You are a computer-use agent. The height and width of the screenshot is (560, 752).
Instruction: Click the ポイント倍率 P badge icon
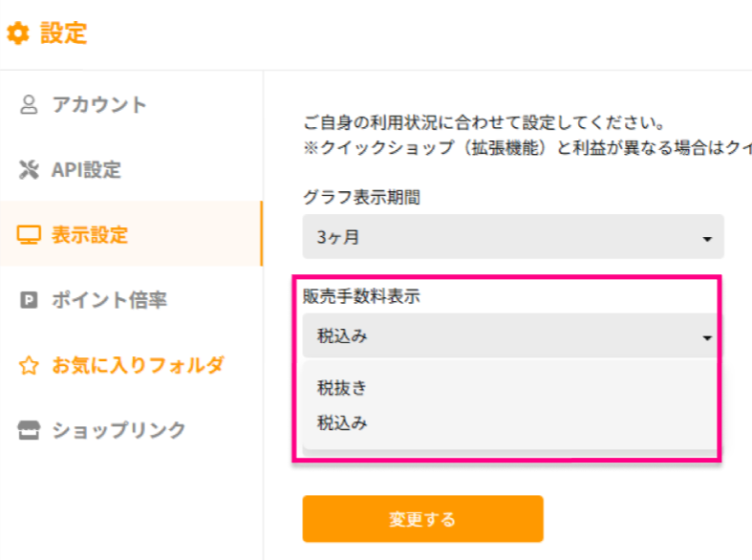pyautogui.click(x=29, y=300)
